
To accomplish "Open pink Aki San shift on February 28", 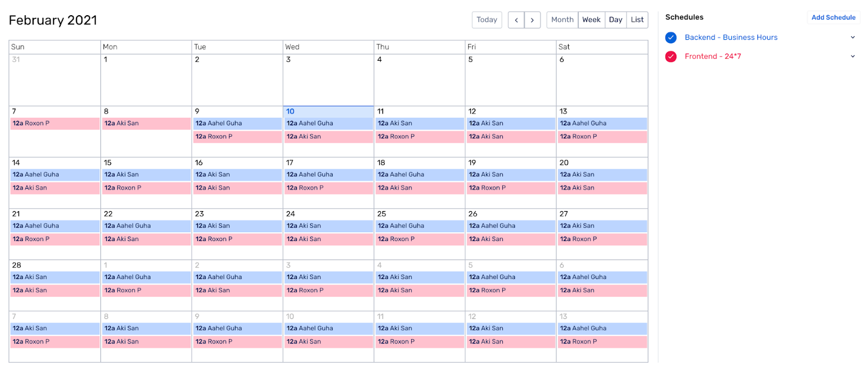I will tap(55, 290).
